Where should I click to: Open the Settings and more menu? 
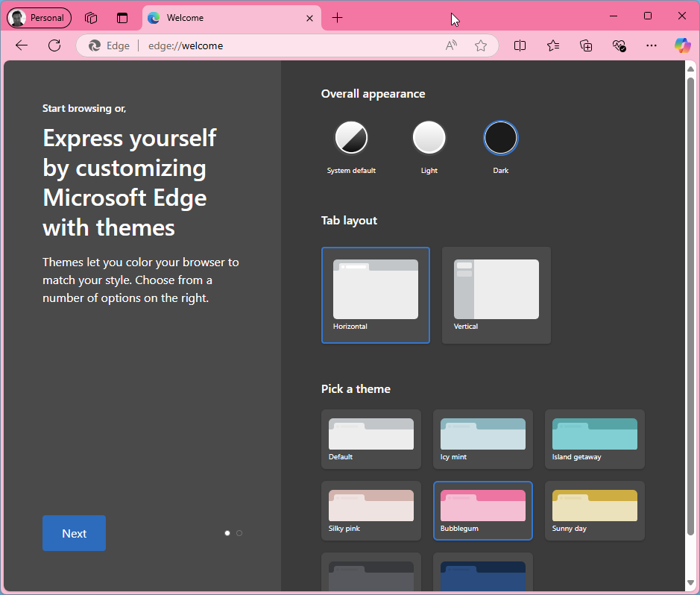651,45
